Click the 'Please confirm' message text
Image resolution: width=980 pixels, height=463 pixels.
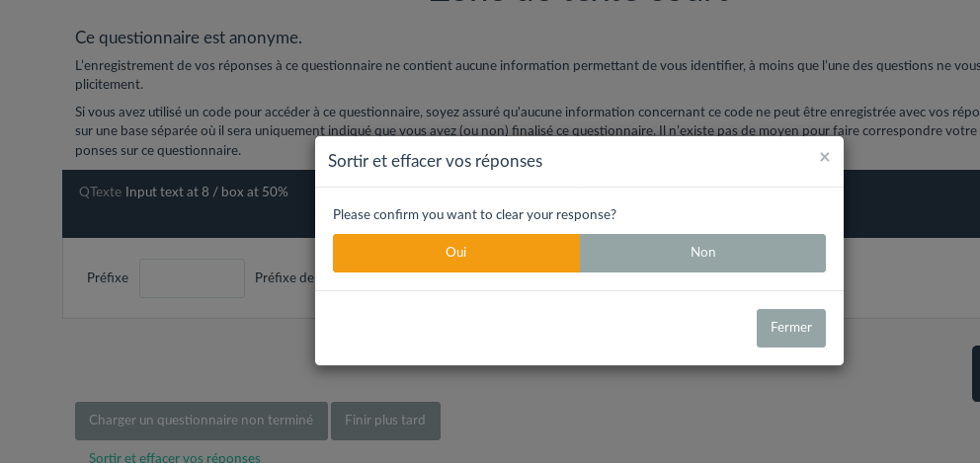point(474,215)
